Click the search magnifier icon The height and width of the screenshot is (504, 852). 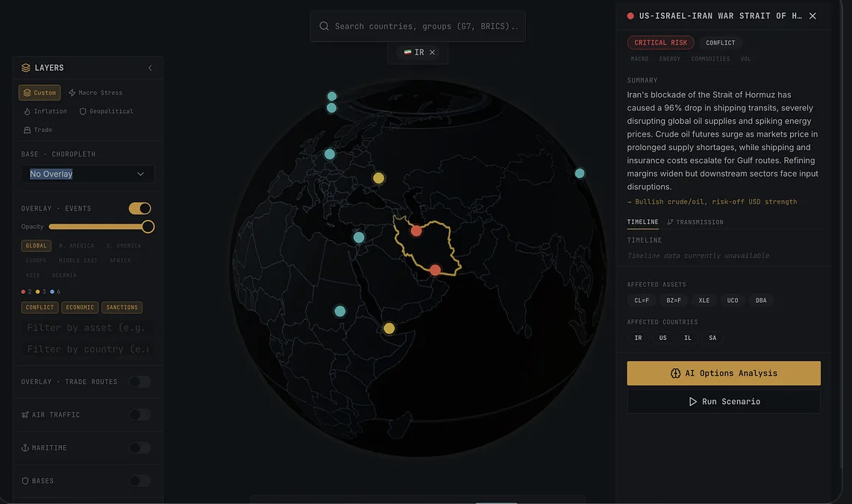point(324,26)
